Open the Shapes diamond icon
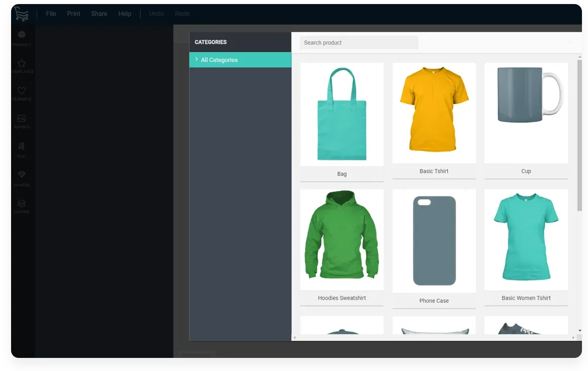 [x=22, y=175]
